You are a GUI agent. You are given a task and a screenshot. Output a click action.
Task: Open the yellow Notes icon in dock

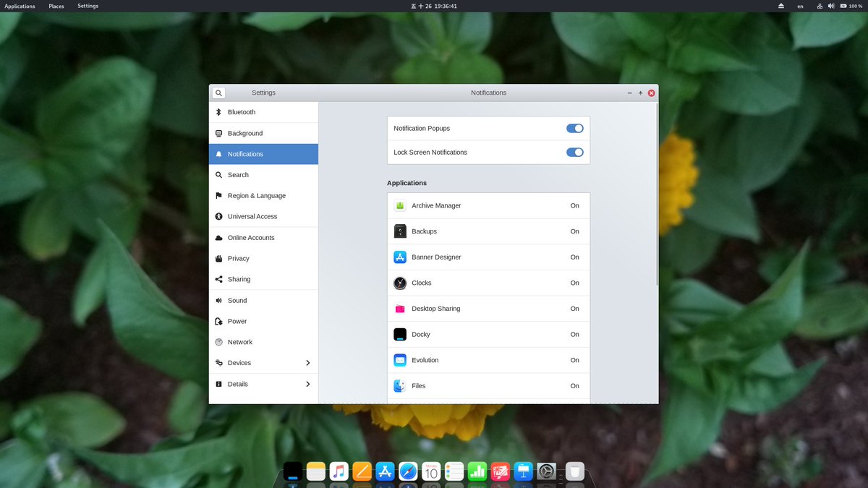315,471
